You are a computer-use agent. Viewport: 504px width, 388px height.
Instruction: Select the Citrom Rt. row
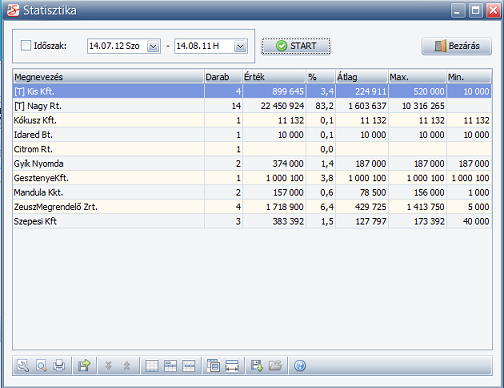pyautogui.click(x=252, y=149)
